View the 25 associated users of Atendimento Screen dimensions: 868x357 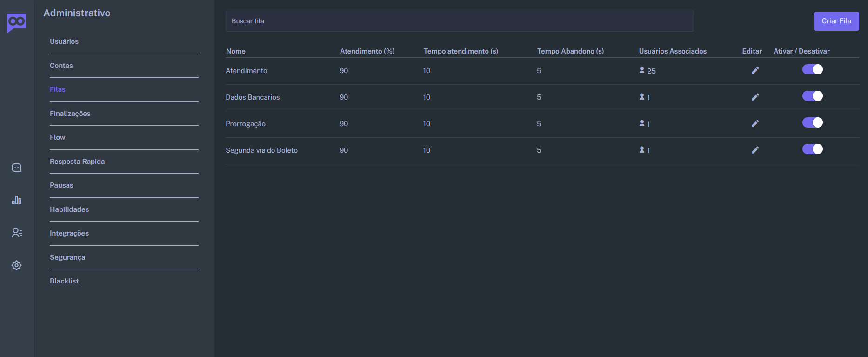tap(648, 71)
